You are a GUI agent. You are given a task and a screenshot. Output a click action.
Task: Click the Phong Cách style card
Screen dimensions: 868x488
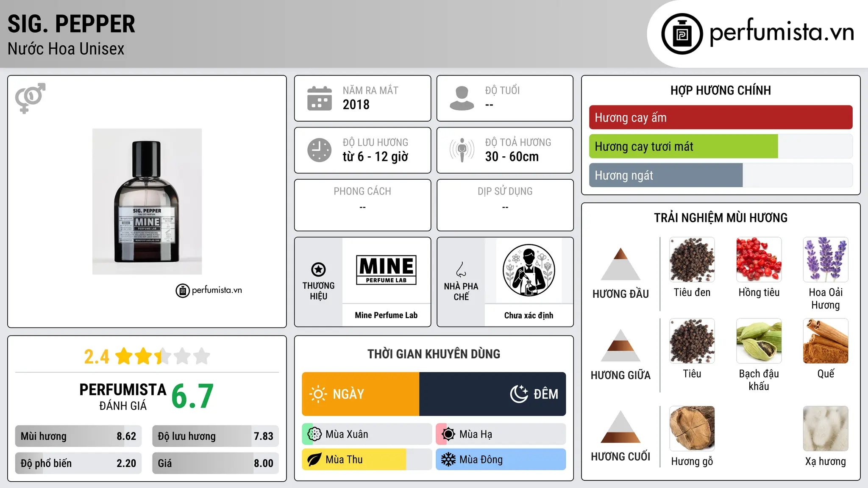(x=362, y=205)
